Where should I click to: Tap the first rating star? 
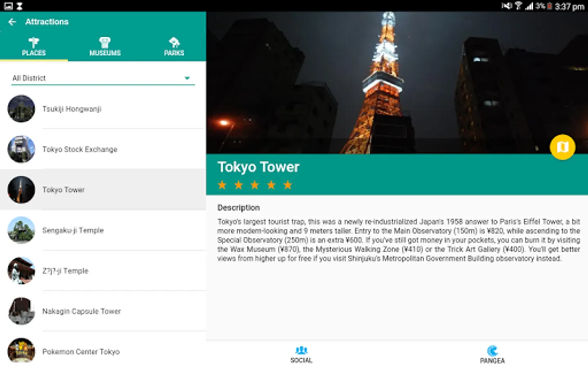(x=222, y=185)
